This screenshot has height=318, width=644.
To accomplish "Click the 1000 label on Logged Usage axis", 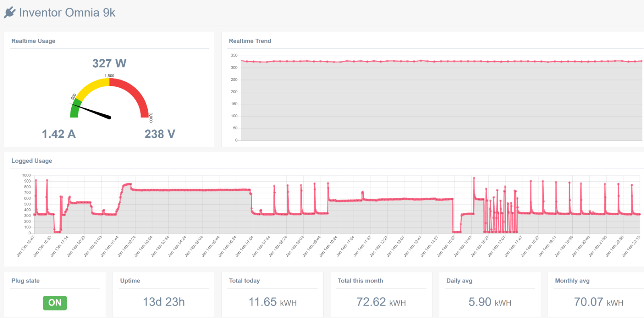I will [x=27, y=175].
